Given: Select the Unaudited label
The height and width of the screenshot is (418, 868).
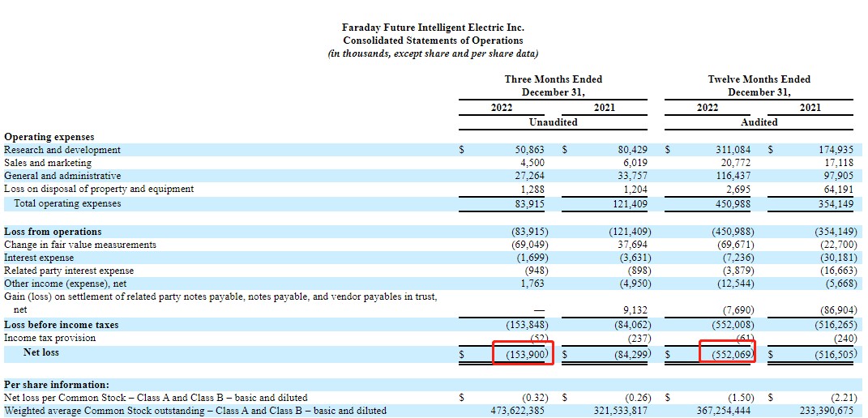Looking at the screenshot, I should point(553,122).
